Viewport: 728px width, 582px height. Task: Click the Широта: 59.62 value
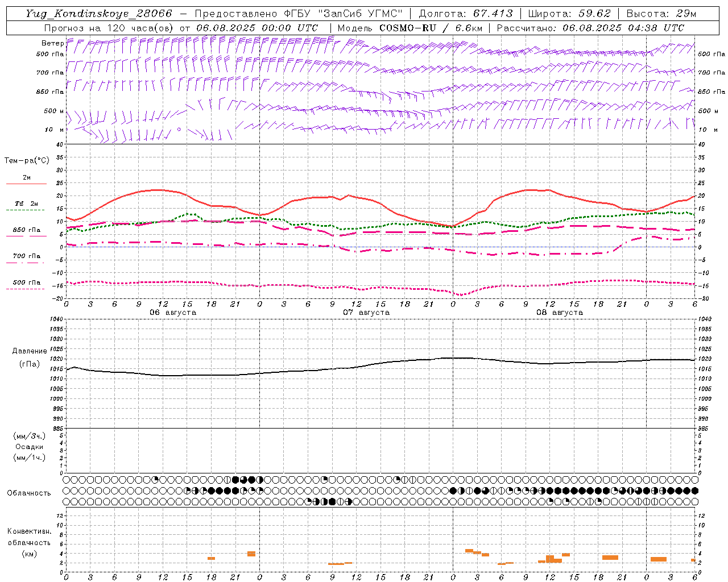[569, 14]
